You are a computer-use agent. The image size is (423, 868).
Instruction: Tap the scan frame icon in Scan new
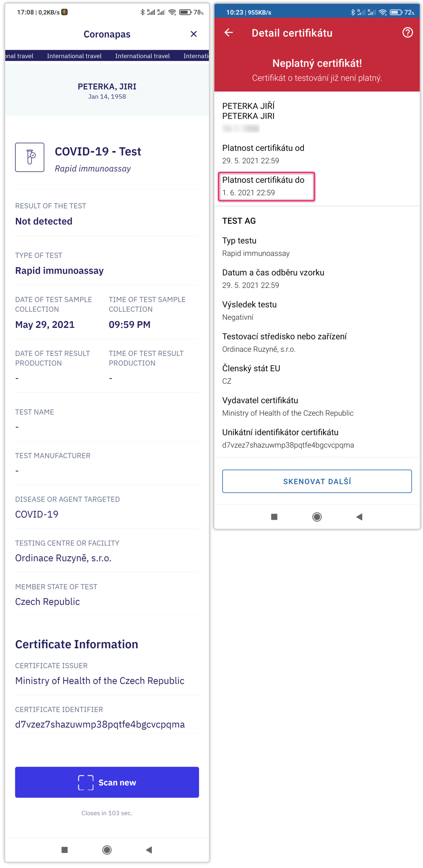coord(86,782)
